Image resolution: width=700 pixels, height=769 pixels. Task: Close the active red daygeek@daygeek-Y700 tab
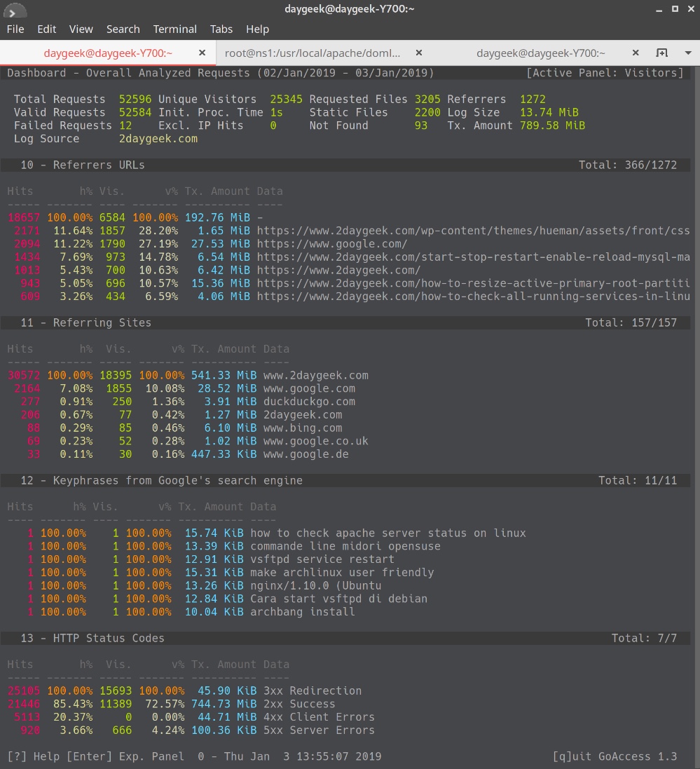pos(203,53)
